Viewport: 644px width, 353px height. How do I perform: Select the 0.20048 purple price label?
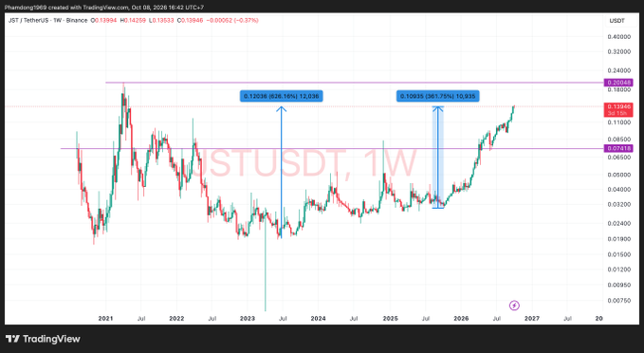(618, 83)
